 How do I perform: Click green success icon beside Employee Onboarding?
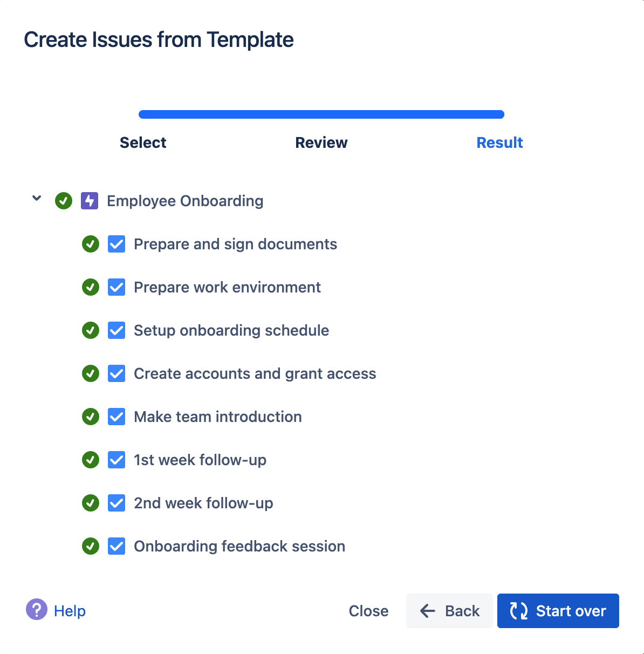[64, 201]
